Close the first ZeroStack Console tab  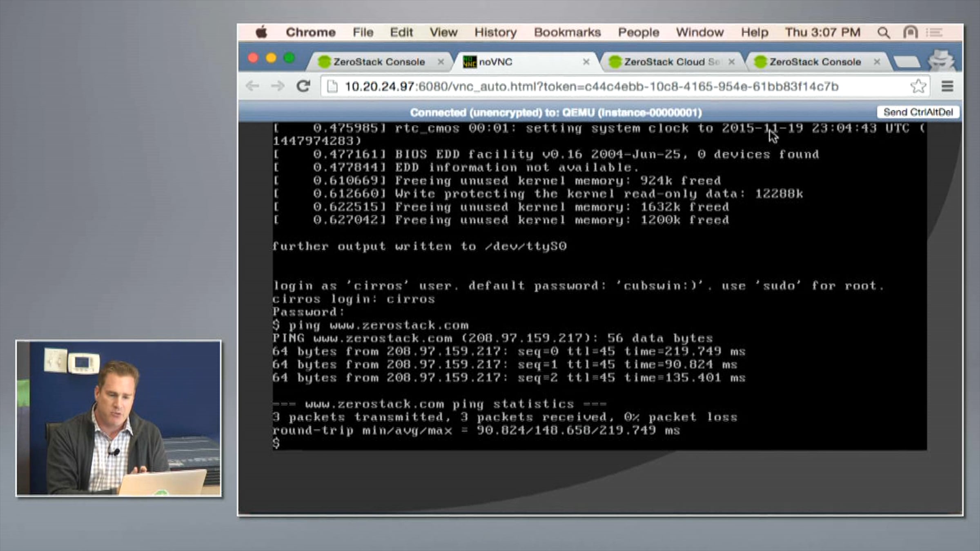pyautogui.click(x=441, y=62)
